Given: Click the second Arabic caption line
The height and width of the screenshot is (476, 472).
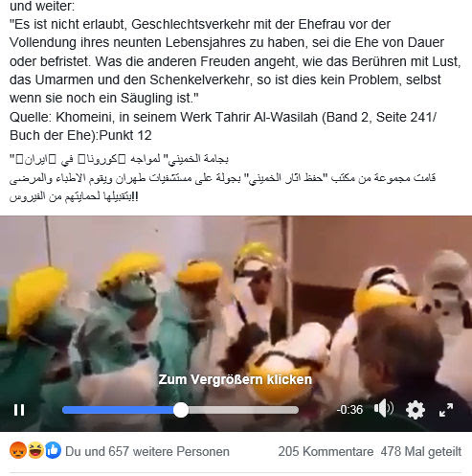Looking at the screenshot, I should point(222,177).
